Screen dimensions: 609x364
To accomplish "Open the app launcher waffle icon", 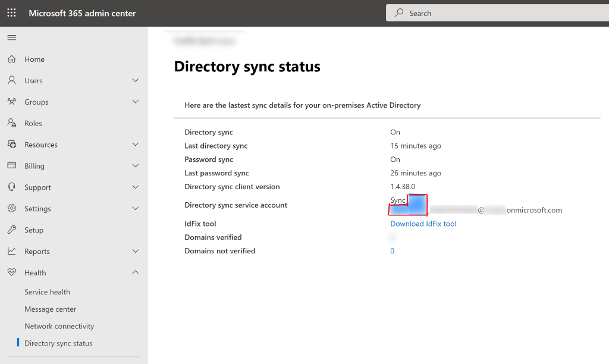I will 12,13.
